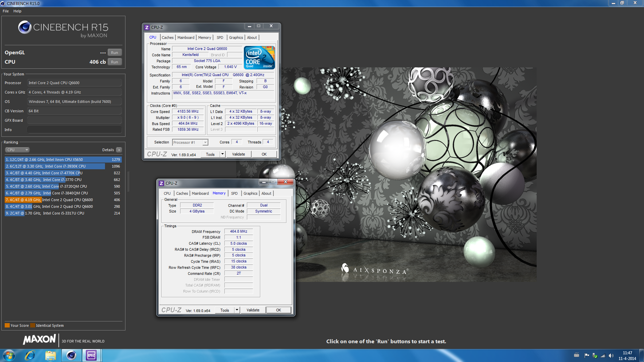This screenshot has height=362, width=644.
Task: Open the volume speaker icon in tray
Action: 611,356
